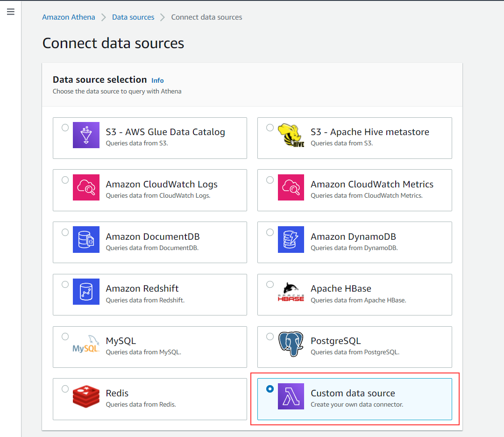Select the Redis radio button

tap(65, 389)
